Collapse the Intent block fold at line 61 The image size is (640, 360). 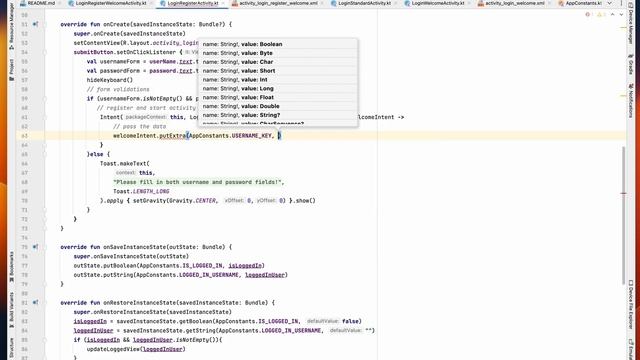(45, 117)
